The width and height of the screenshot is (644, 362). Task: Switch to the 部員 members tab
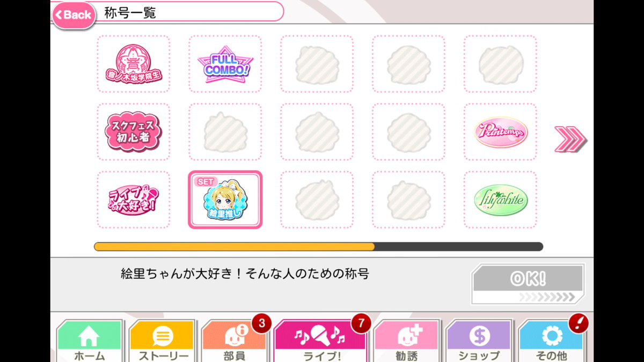235,341
